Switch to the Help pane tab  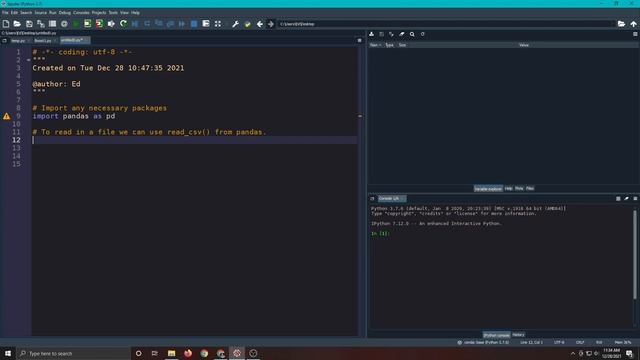[x=508, y=189]
